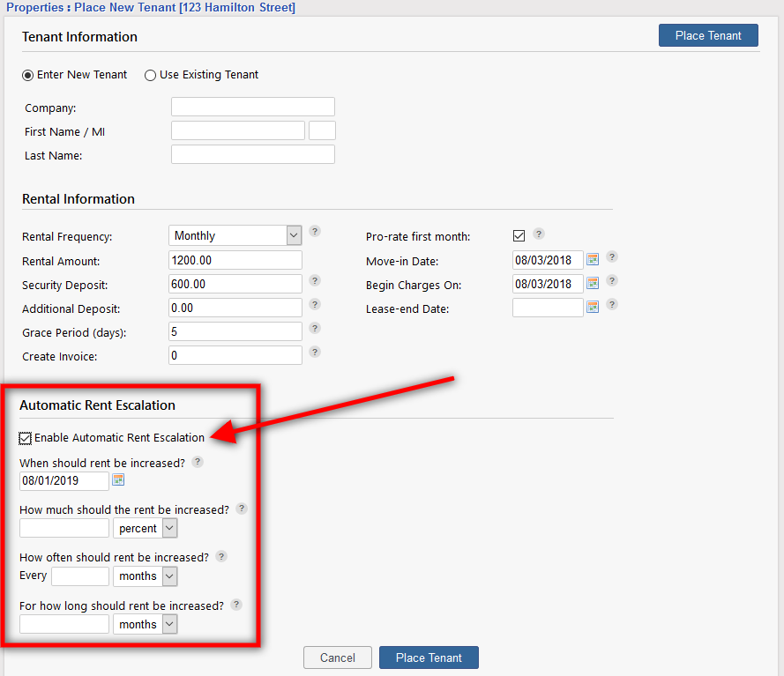Enable Automatic Rent Escalation checkbox
This screenshot has width=784, height=676.
25,437
